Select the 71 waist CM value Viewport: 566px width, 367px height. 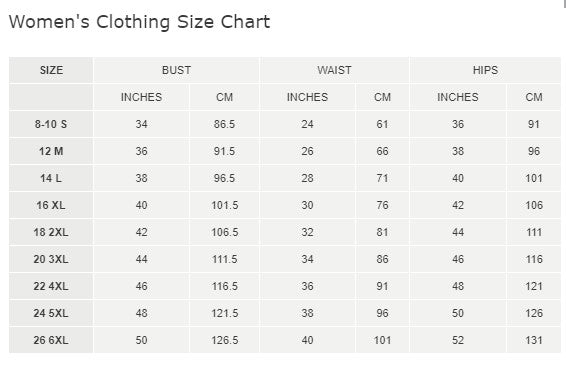pyautogui.click(x=383, y=178)
